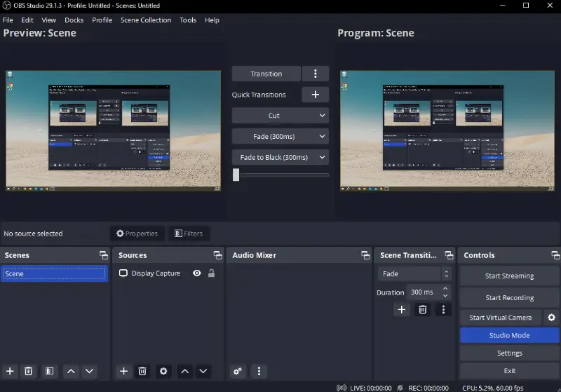The height and width of the screenshot is (392, 561).
Task: Open Audio Mixer three-dot menu
Action: click(x=259, y=371)
